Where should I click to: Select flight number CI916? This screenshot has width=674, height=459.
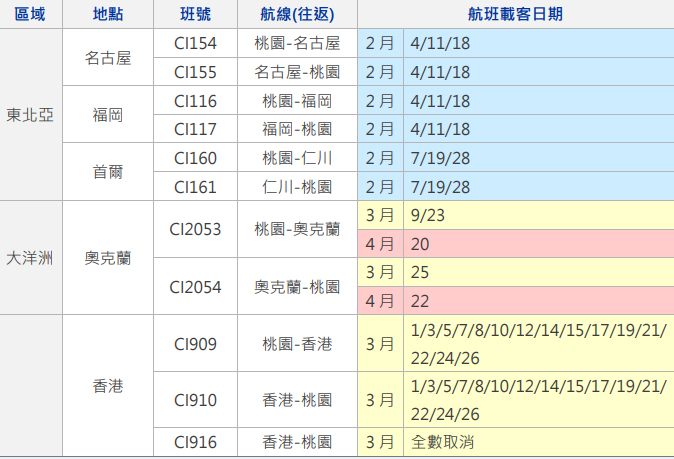(195, 441)
